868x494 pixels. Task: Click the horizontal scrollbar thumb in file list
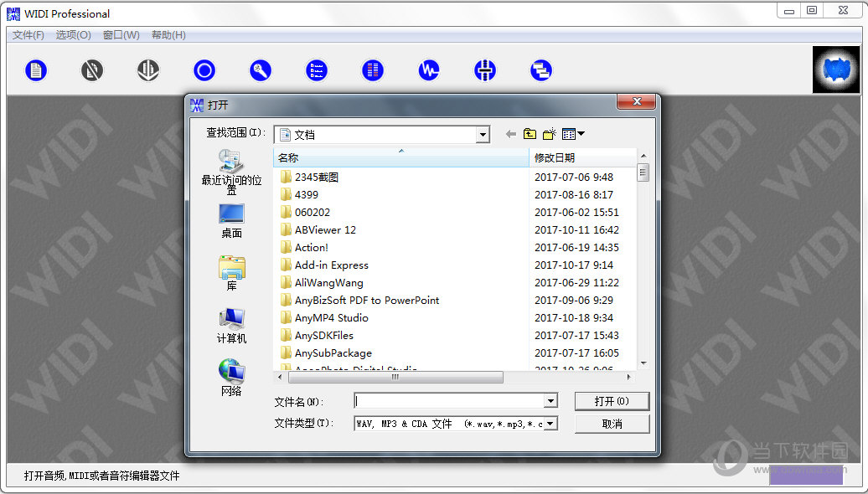click(x=395, y=378)
